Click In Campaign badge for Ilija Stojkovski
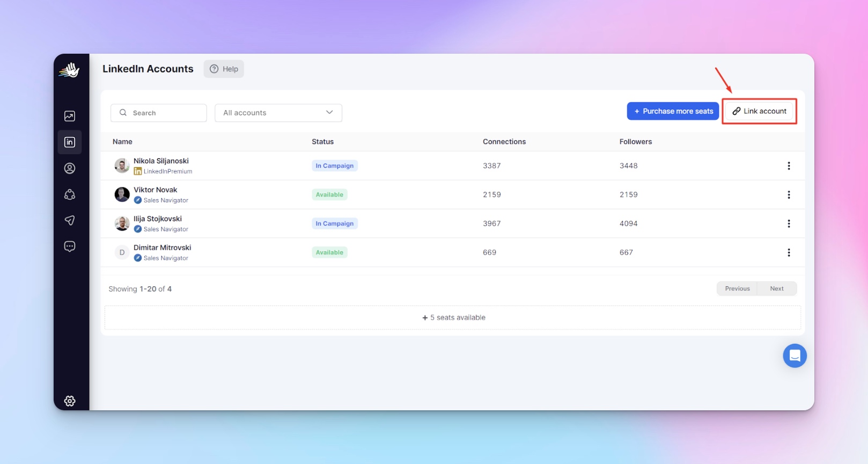Image resolution: width=868 pixels, height=464 pixels. pos(335,223)
